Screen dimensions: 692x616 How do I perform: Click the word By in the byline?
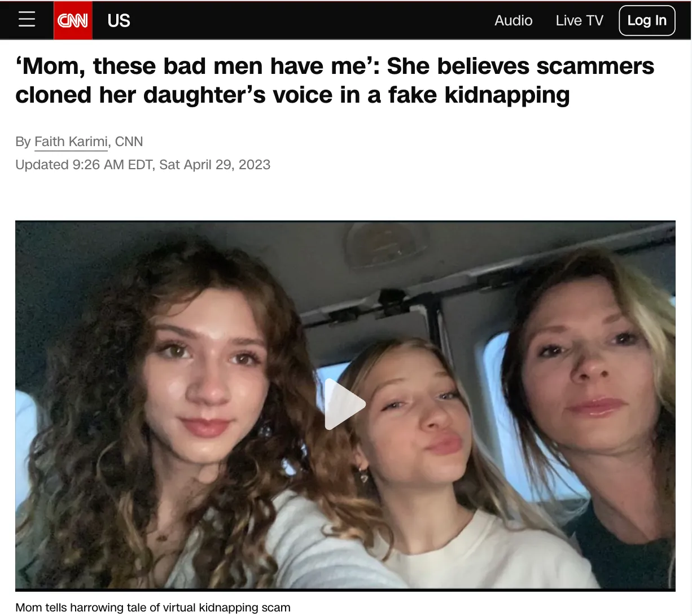23,142
